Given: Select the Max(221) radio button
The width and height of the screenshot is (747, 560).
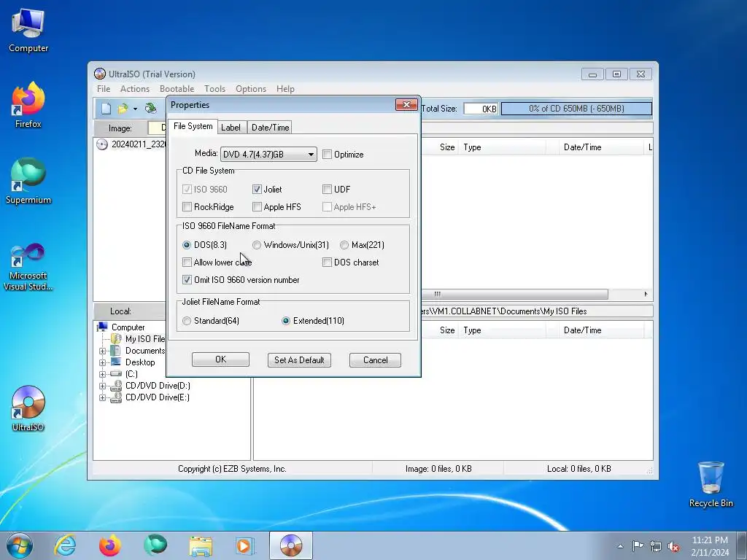Looking at the screenshot, I should click(344, 245).
